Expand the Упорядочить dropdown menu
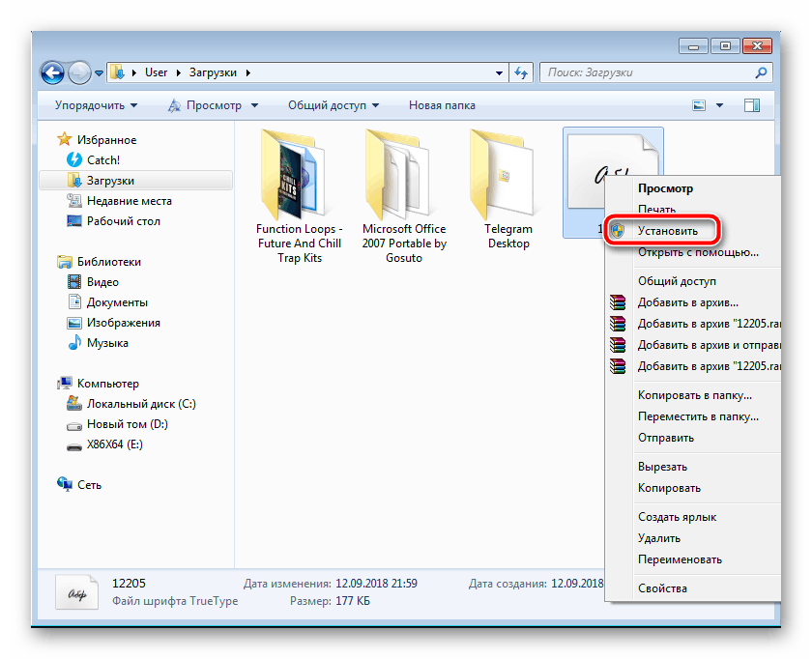Screen dimensions: 812x659 pos(96,105)
